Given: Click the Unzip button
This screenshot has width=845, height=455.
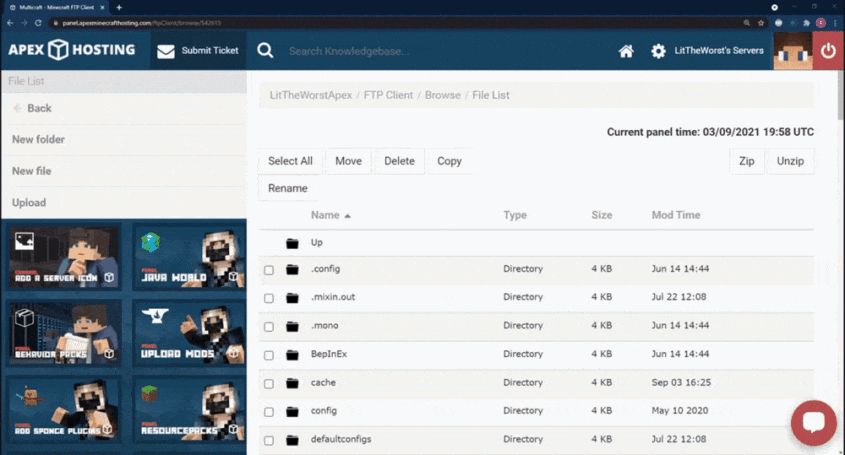Looking at the screenshot, I should [x=789, y=161].
